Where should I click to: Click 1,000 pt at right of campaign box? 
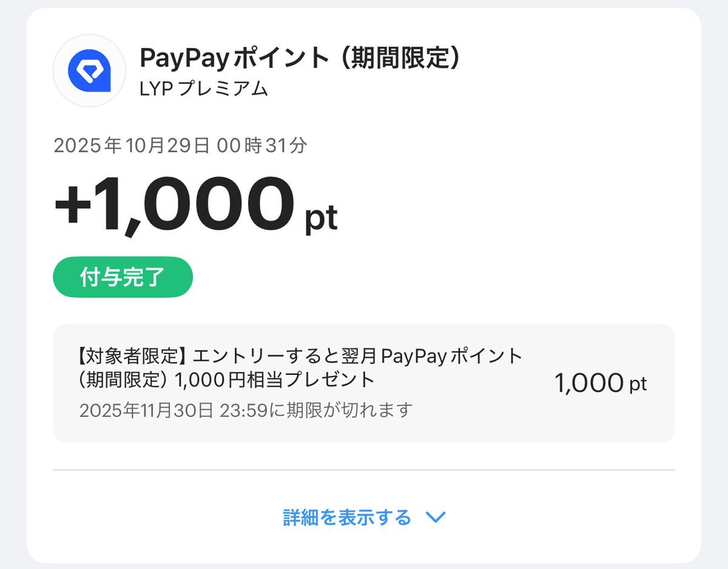(x=600, y=383)
